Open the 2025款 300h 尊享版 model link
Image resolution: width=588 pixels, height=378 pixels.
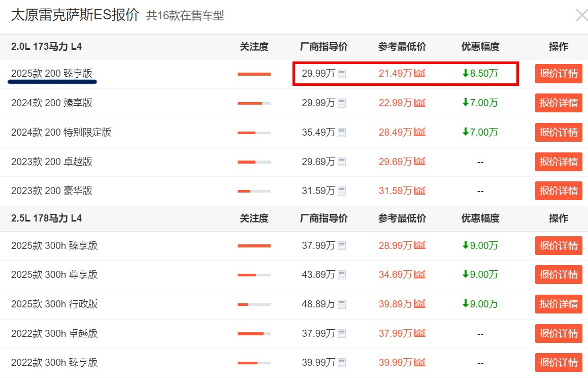tap(54, 274)
